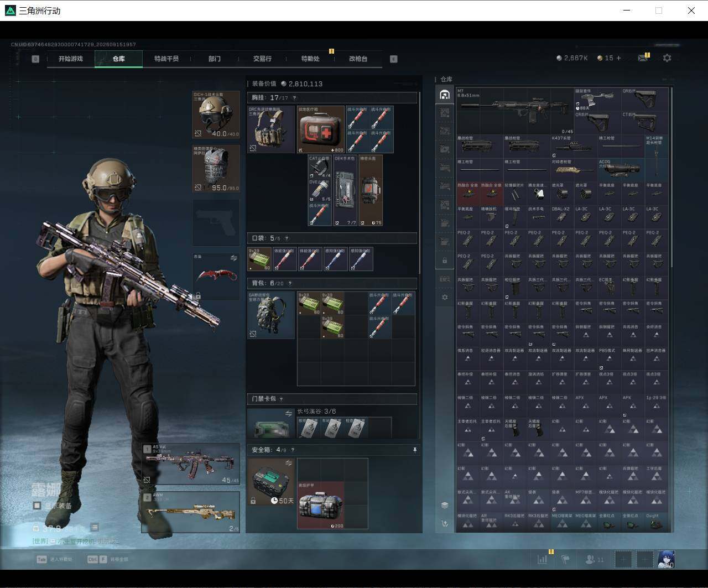Toggle the pin icon on 安全箱 header
The height and width of the screenshot is (588, 708).
coord(415,450)
